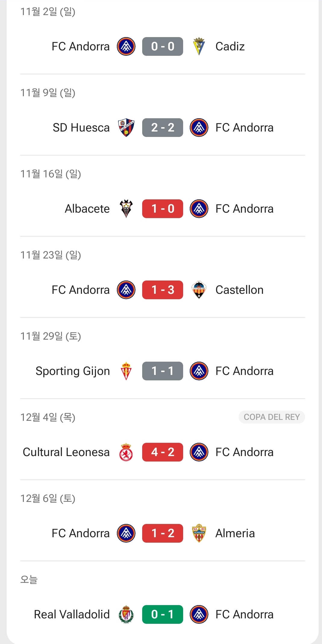
Task: Click the Sporting Gijon club crest
Action: (x=126, y=371)
